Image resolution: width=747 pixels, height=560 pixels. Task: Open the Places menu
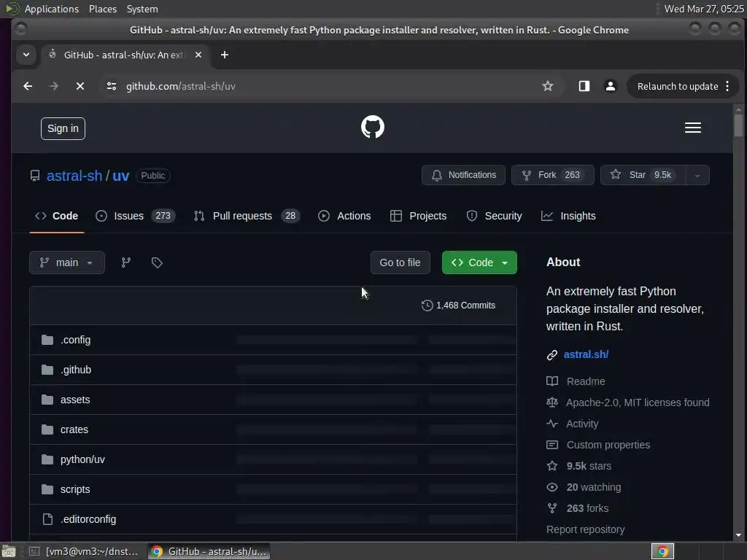(102, 9)
